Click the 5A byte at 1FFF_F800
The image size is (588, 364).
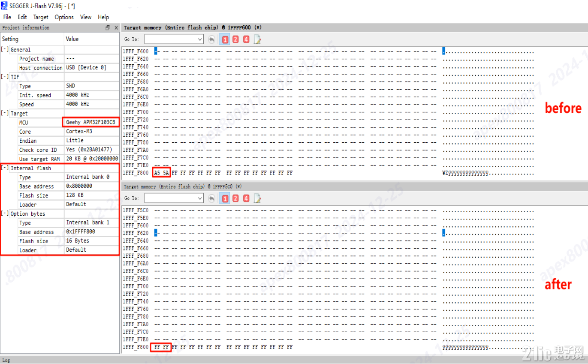[x=166, y=173]
